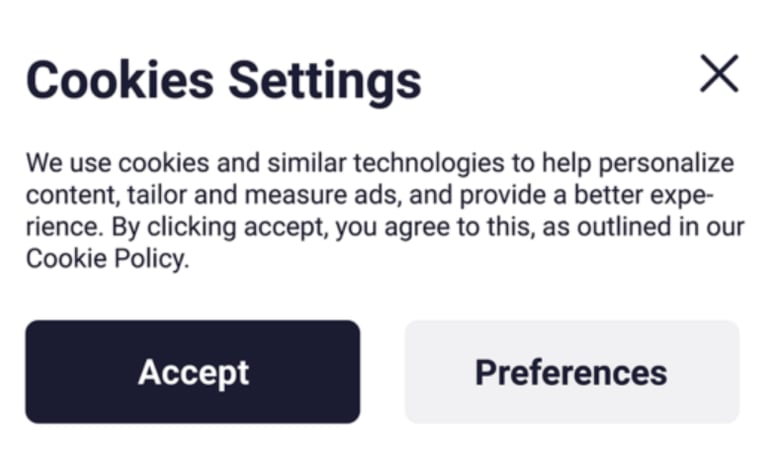This screenshot has height=449, width=768.
Task: Click the X icon beside the title
Action: point(719,74)
